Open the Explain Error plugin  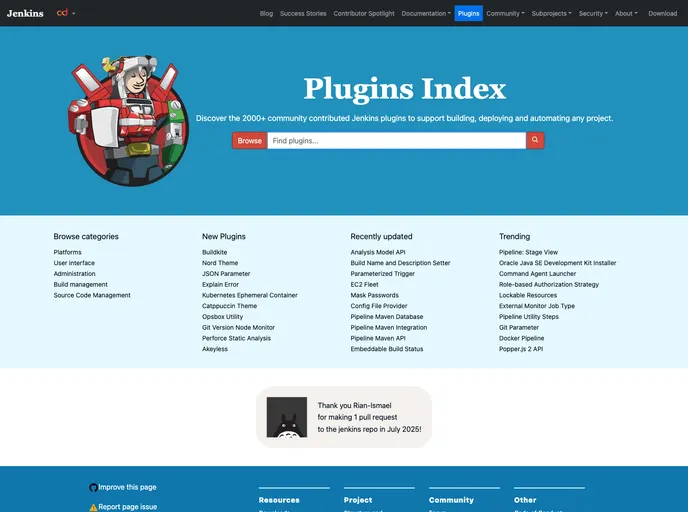click(220, 284)
